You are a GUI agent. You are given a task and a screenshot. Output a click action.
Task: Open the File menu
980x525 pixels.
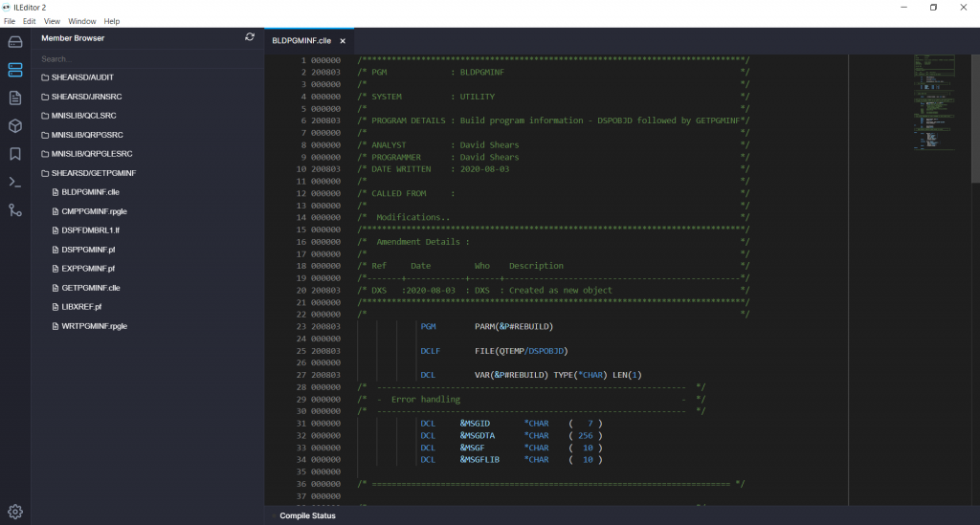click(10, 21)
